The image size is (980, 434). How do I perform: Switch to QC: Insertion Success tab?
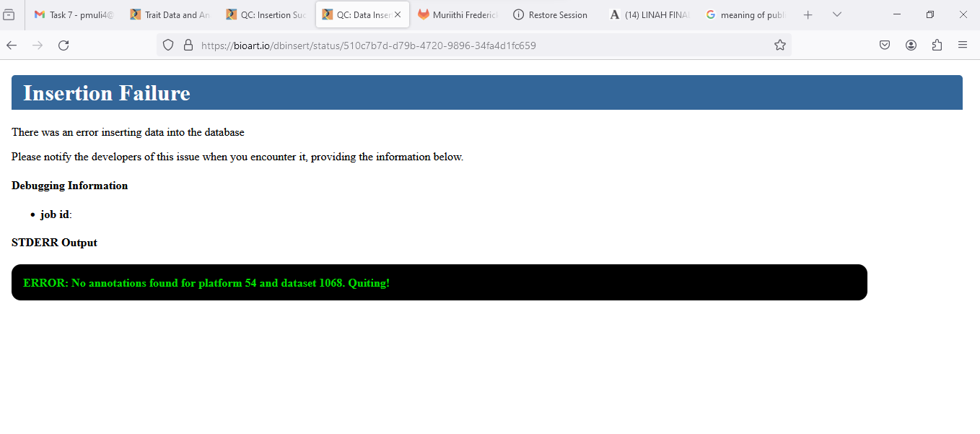tap(266, 14)
